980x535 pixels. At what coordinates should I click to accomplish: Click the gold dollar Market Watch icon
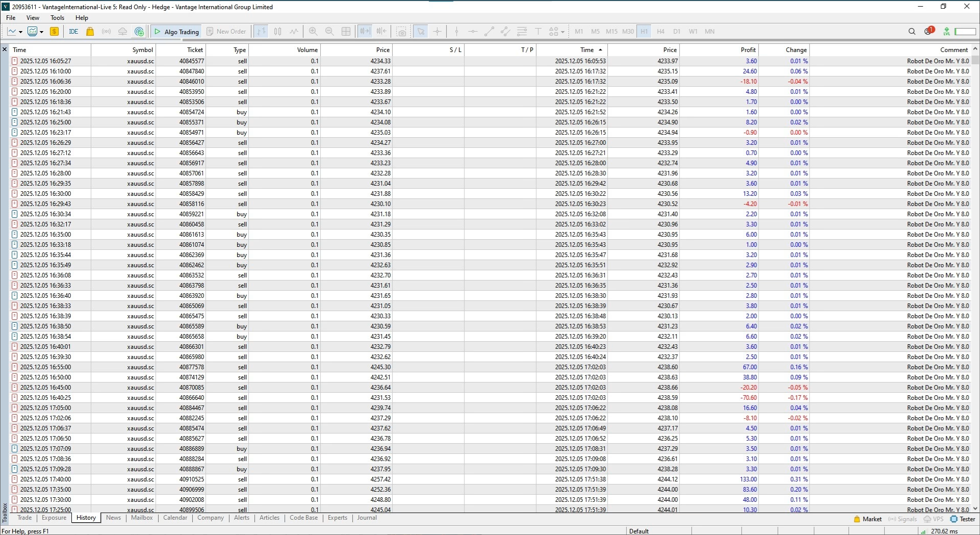54,32
